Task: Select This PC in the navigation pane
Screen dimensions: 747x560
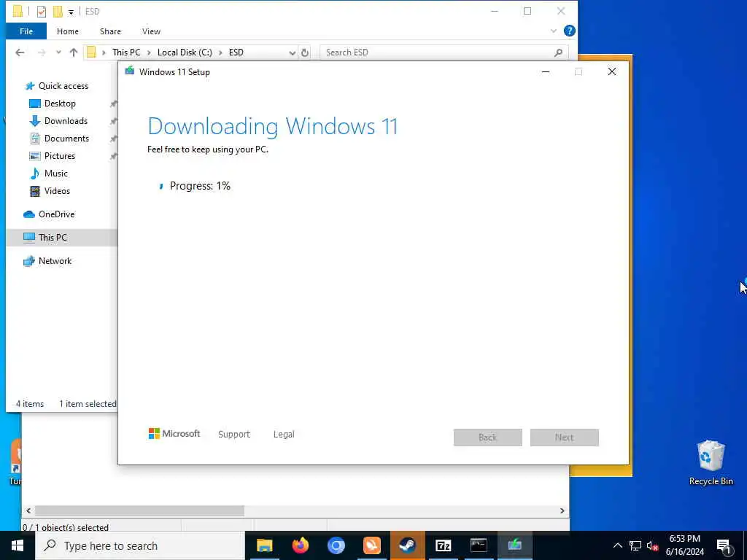Action: 53,237
